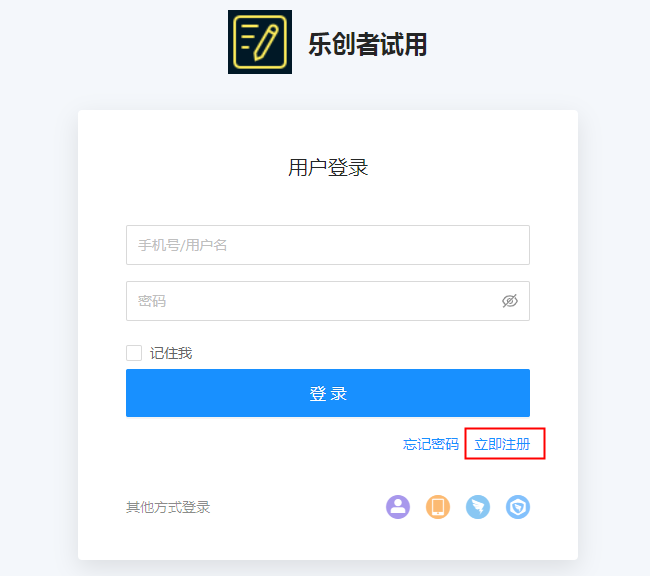Screen dimensions: 650x576
Task: Tick the 记住我 checkbox
Action: (134, 353)
